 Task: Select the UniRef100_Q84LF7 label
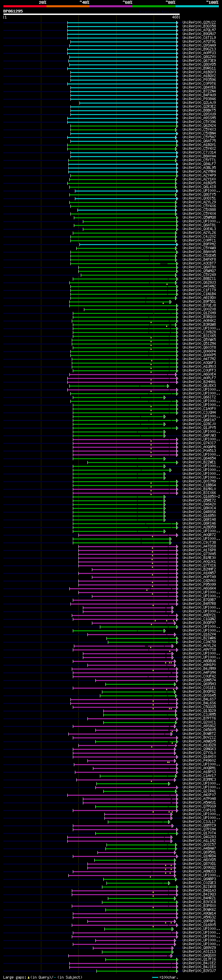199,164
